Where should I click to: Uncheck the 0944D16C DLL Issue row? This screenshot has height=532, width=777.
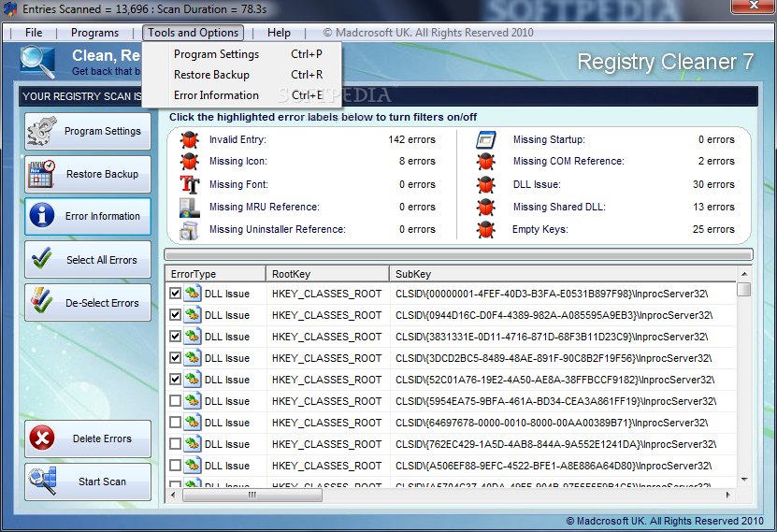pos(175,314)
